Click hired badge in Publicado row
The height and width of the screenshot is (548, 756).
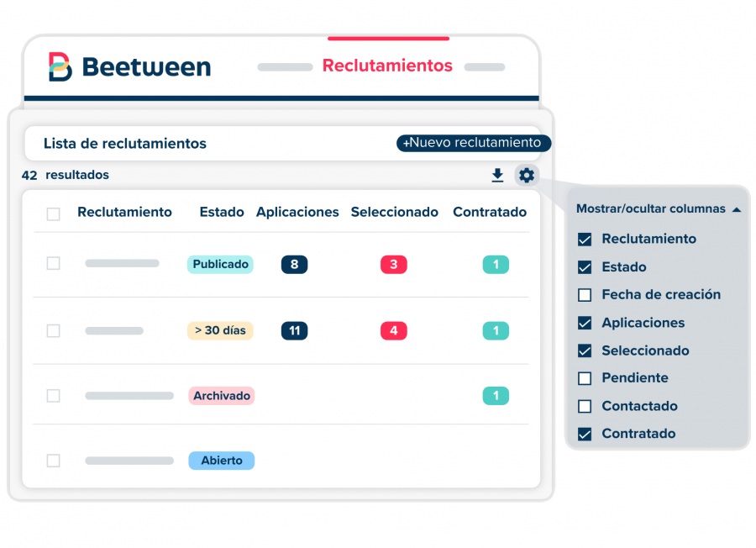496,265
